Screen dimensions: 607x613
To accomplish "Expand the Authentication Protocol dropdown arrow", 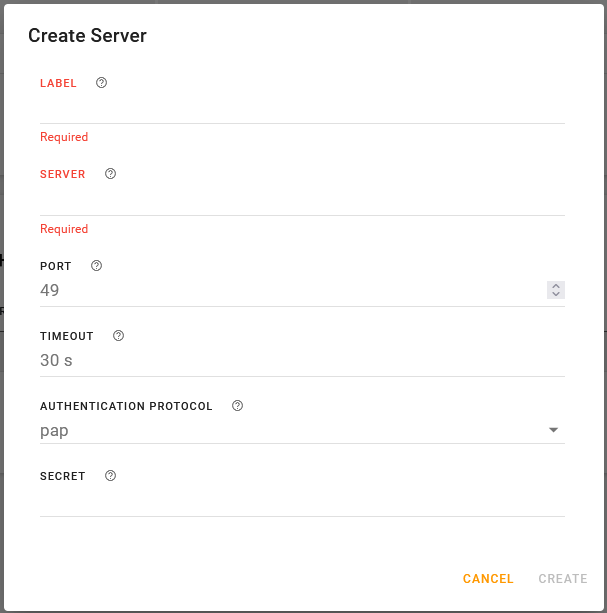I will coord(553,431).
